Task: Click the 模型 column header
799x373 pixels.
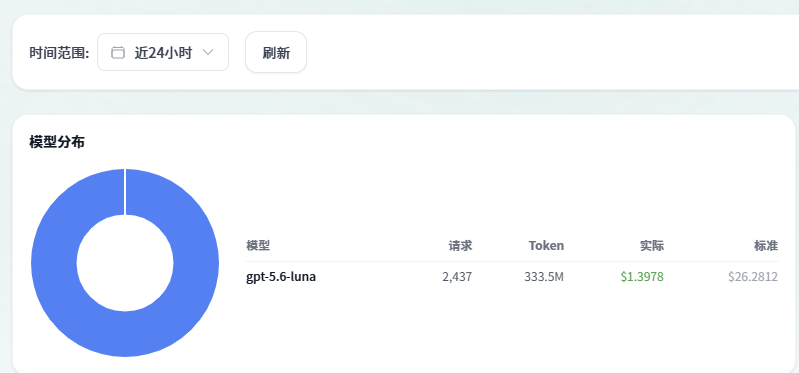Action: [x=258, y=246]
